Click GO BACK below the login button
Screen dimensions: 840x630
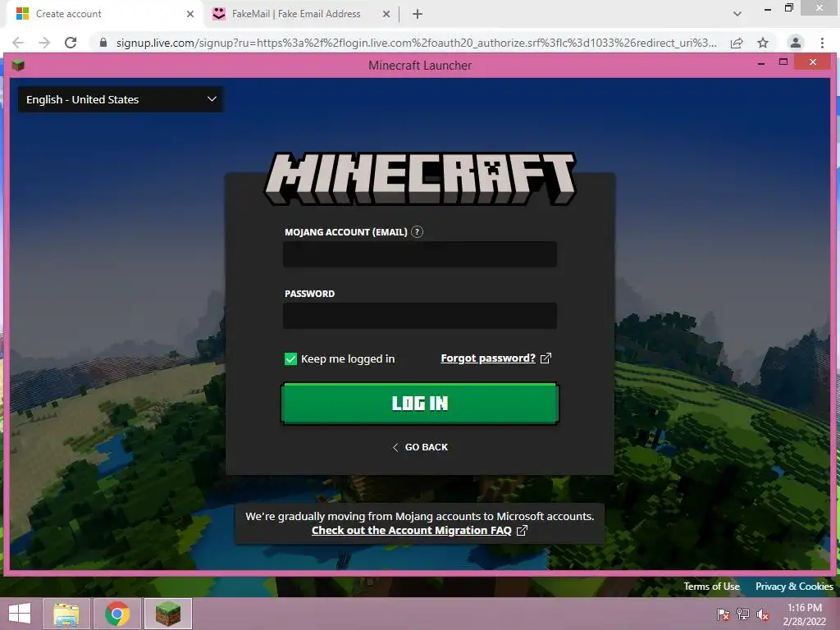[420, 447]
